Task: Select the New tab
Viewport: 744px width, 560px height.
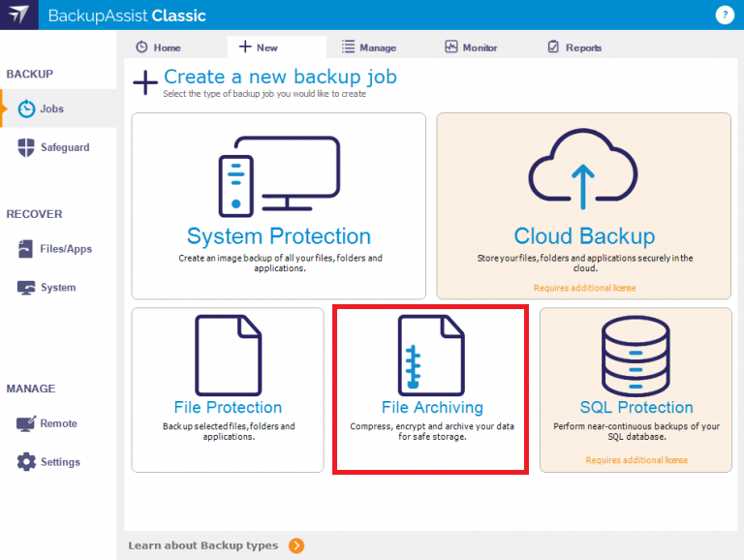Action: coord(259,47)
